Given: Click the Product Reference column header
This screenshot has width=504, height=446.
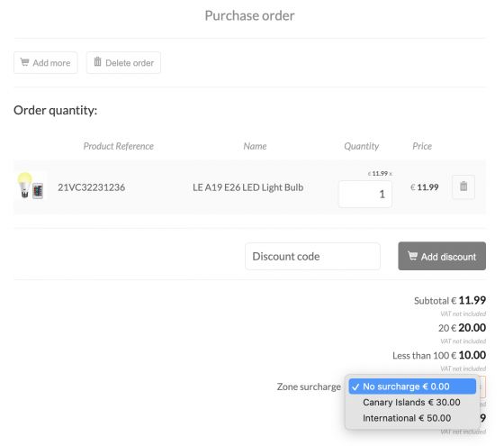Looking at the screenshot, I should coord(118,146).
